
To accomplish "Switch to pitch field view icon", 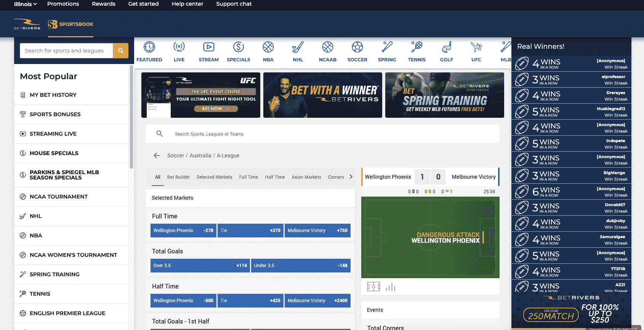I will pyautogui.click(x=373, y=287).
